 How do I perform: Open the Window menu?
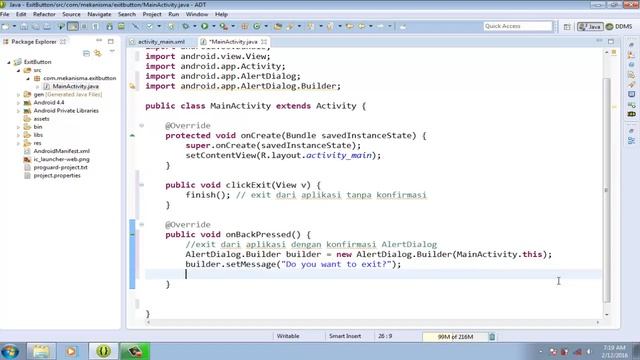point(197,14)
